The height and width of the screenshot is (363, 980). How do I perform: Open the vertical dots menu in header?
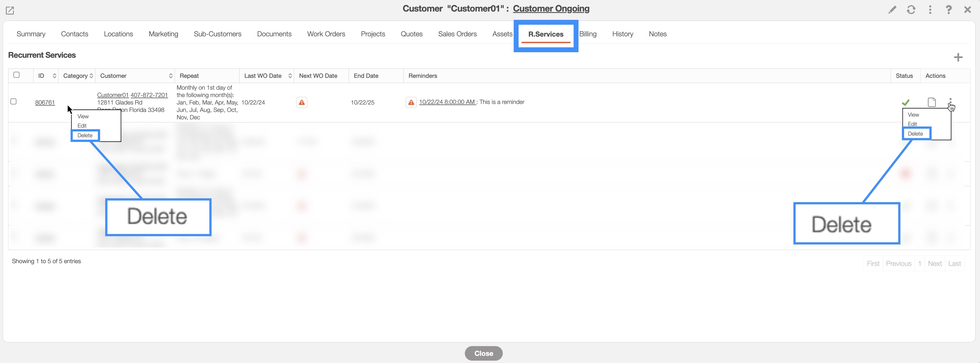point(930,10)
